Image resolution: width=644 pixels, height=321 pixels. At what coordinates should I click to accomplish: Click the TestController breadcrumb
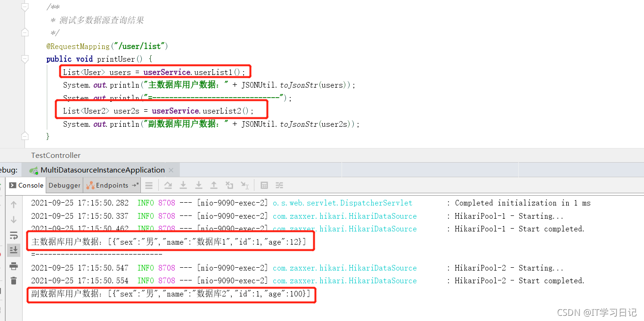coord(56,156)
